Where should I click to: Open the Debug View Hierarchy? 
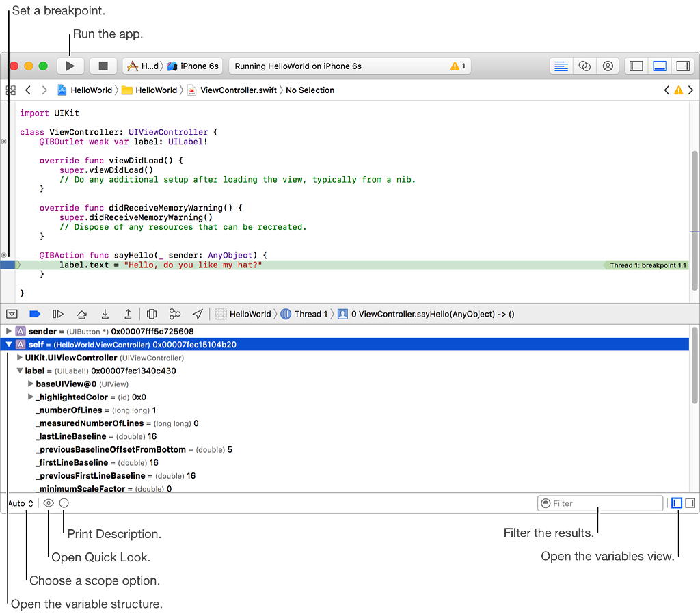152,315
